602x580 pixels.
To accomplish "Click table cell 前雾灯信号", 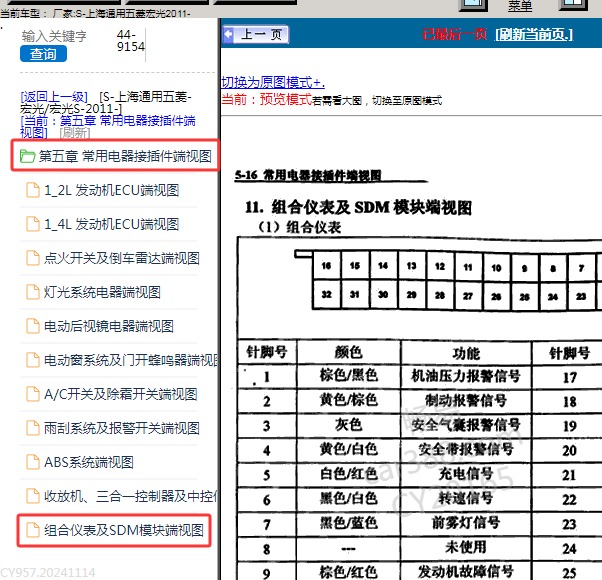I will (466, 523).
